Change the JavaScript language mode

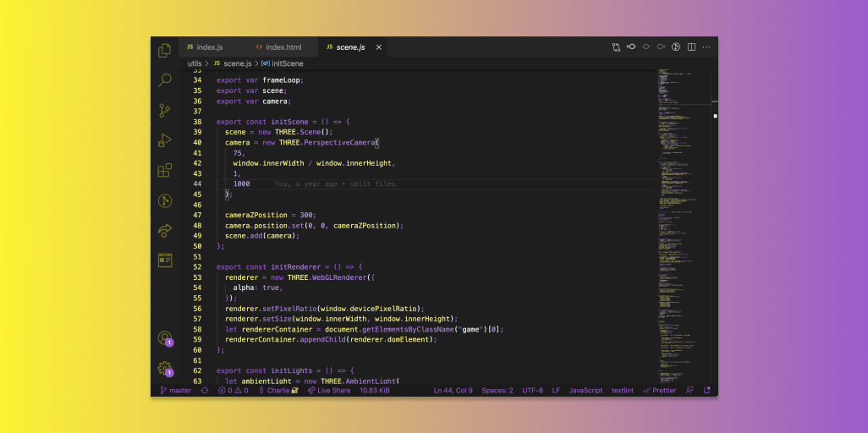pyautogui.click(x=585, y=391)
